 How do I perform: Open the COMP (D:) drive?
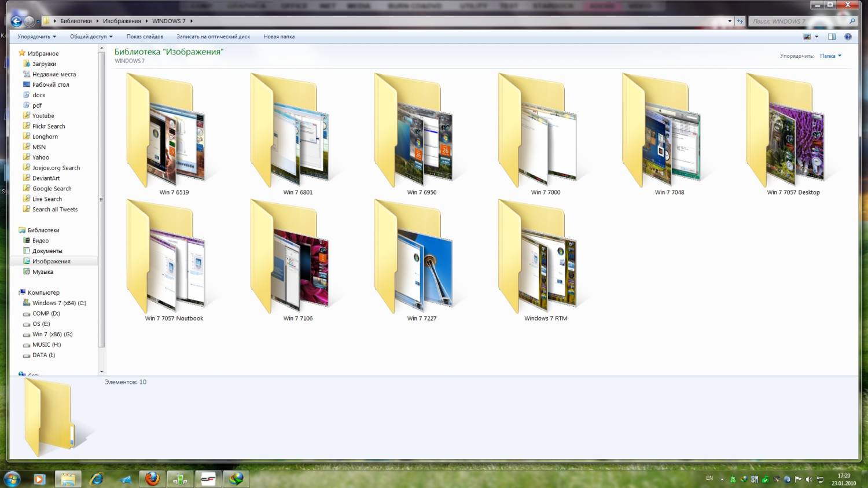pyautogui.click(x=46, y=314)
